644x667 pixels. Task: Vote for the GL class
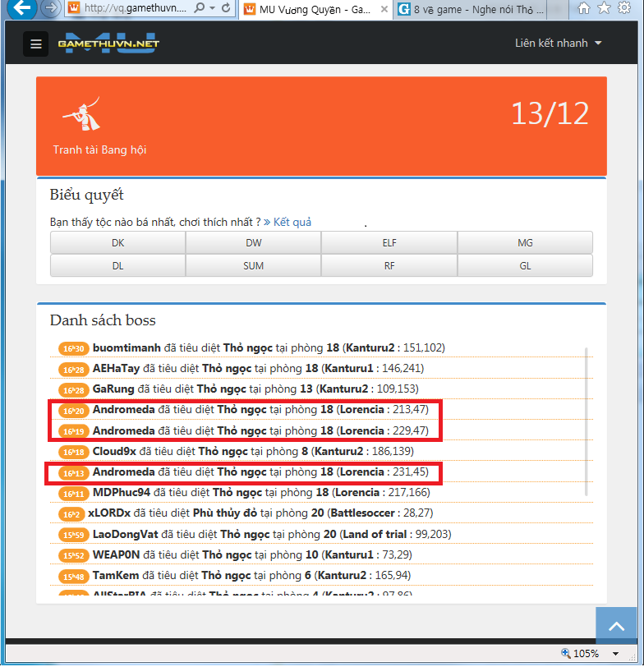(525, 266)
